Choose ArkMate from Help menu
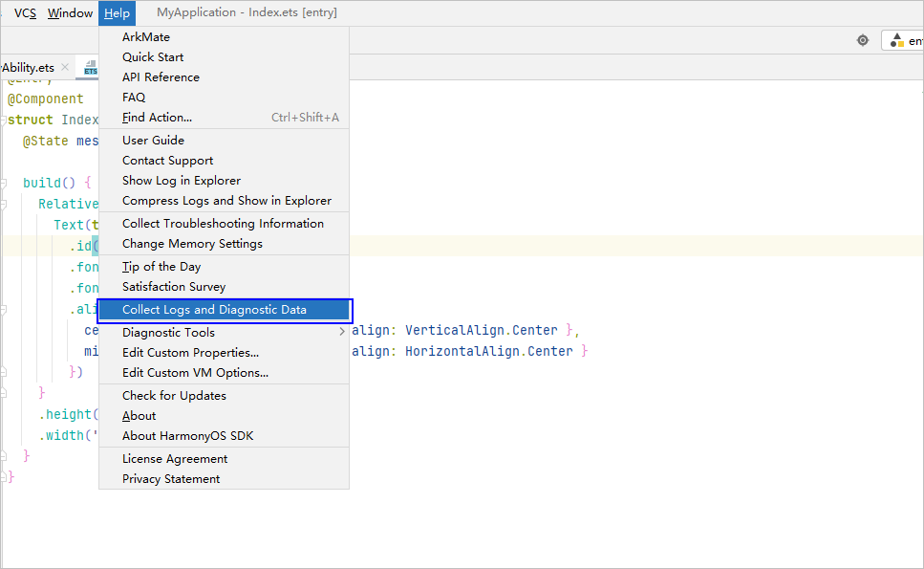This screenshot has width=924, height=569. [146, 37]
